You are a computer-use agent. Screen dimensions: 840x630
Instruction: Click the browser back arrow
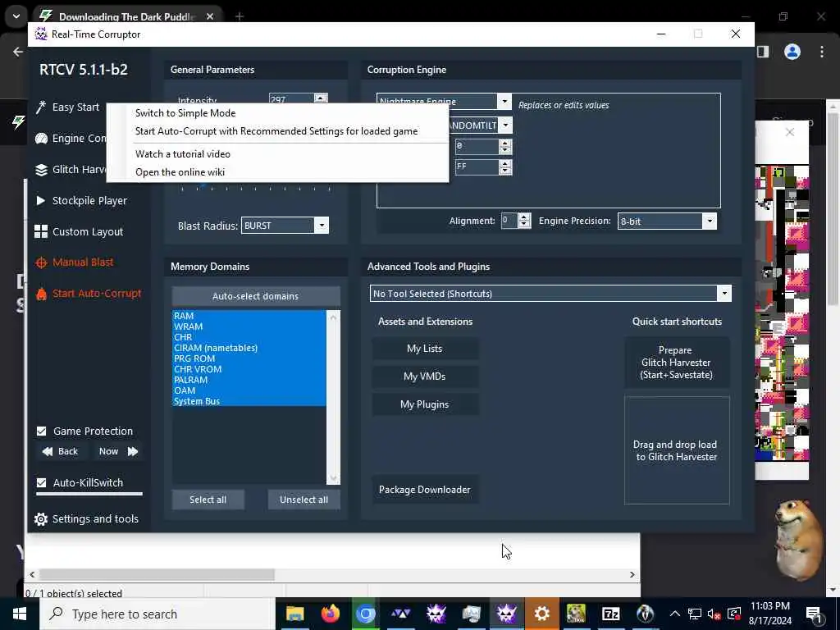[x=18, y=52]
